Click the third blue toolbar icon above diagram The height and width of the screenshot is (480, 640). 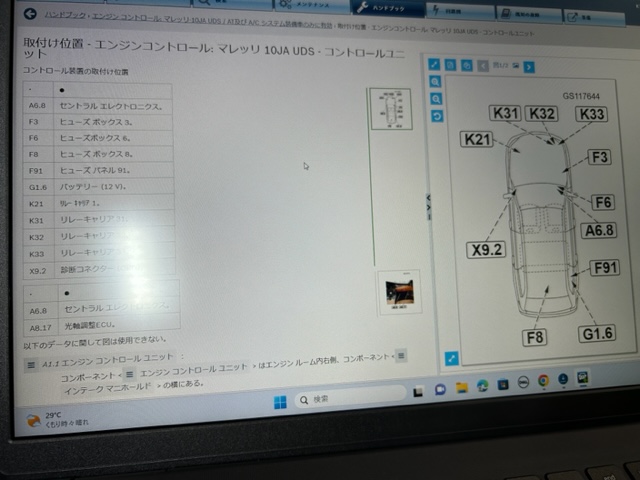tap(467, 65)
